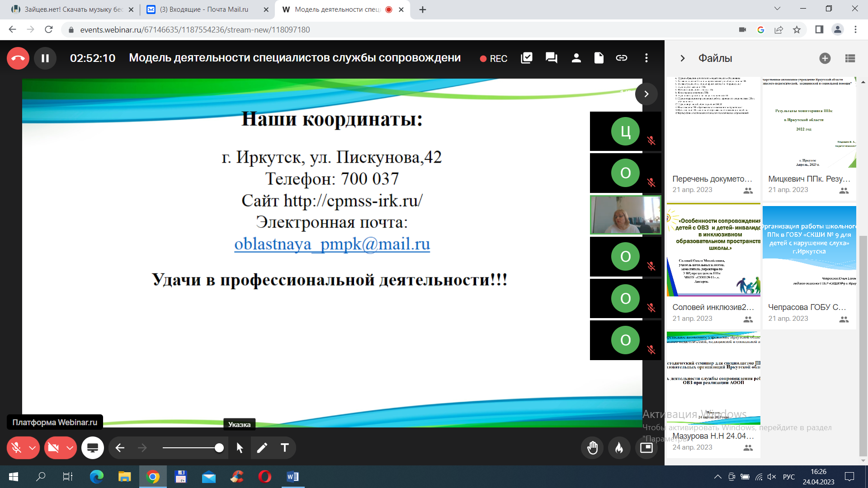868x488 pixels.
Task: Open the tab search dropdown arrow
Action: tap(777, 9)
